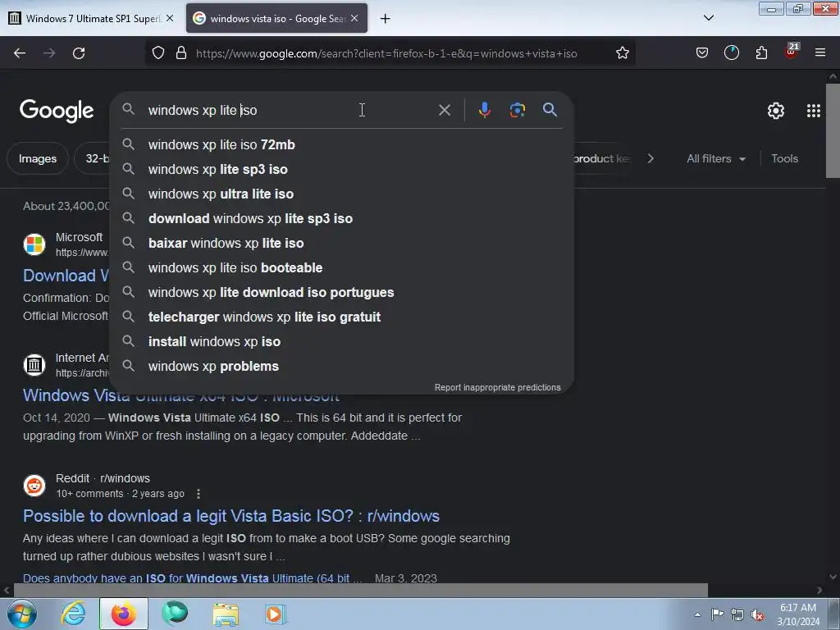Choose suggestion windows xp ultra lite iso

tap(342, 194)
